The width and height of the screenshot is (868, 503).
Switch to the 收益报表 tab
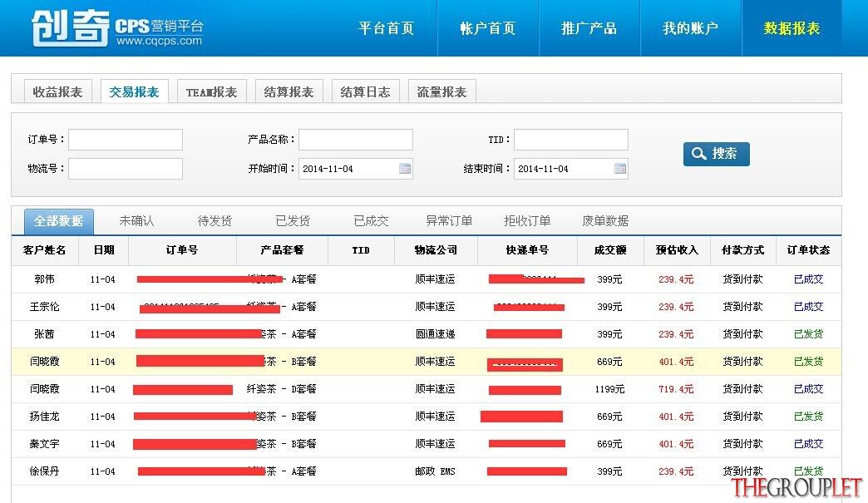[57, 91]
